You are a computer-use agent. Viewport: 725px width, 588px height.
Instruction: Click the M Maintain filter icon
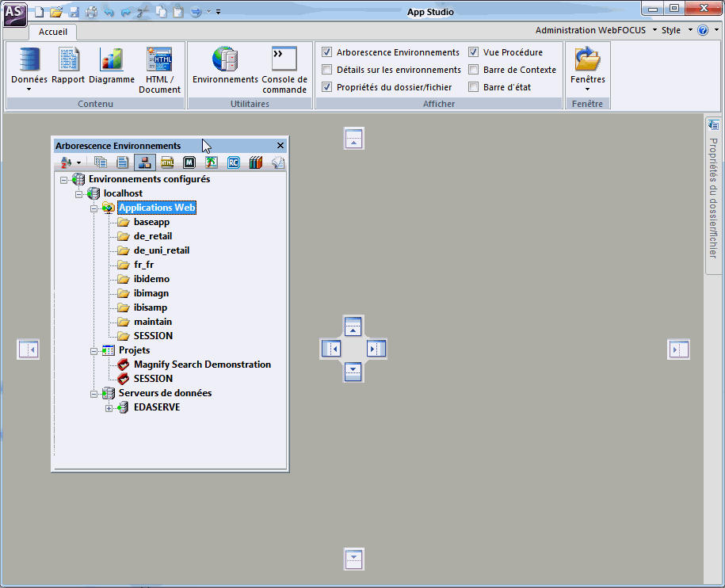tap(189, 162)
